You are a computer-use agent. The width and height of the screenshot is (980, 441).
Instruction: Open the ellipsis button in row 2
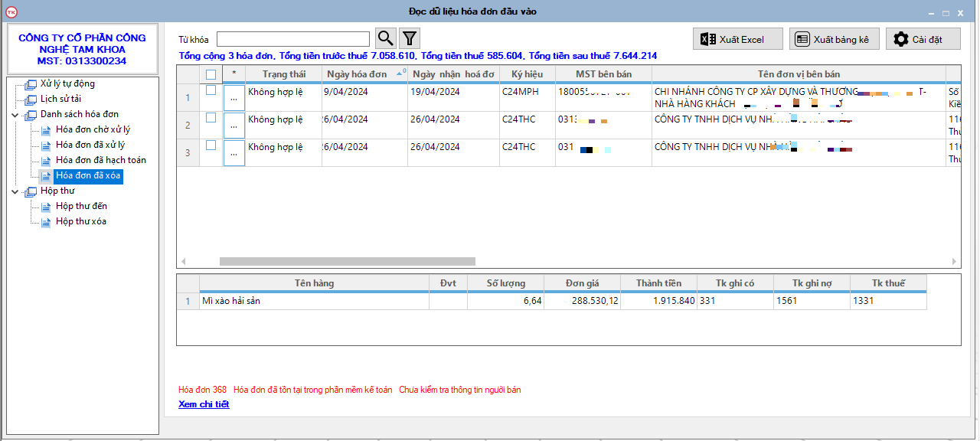234,126
